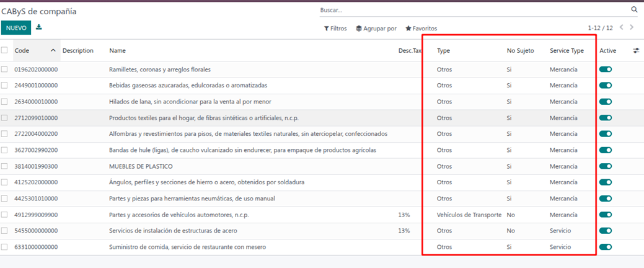Sort by Code column arrow

click(53, 51)
